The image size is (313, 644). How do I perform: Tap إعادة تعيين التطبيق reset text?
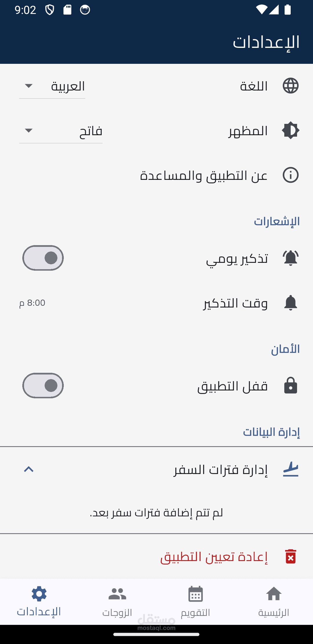coord(214,557)
